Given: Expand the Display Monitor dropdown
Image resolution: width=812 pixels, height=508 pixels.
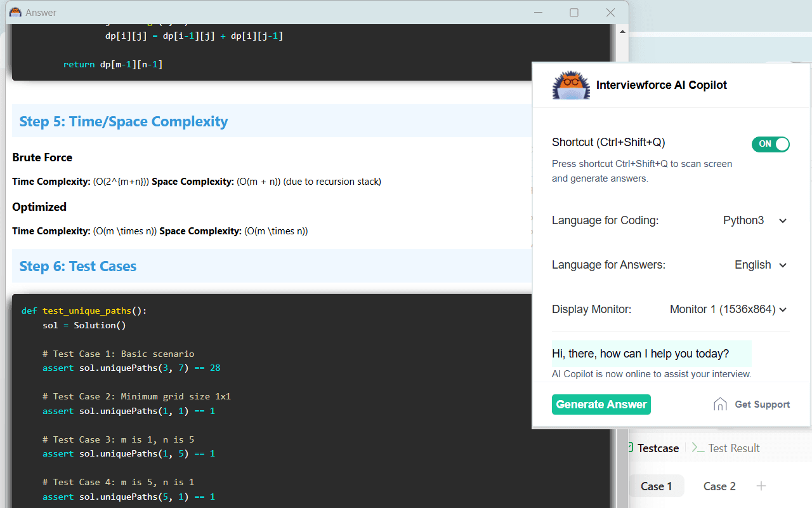Looking at the screenshot, I should tap(728, 309).
